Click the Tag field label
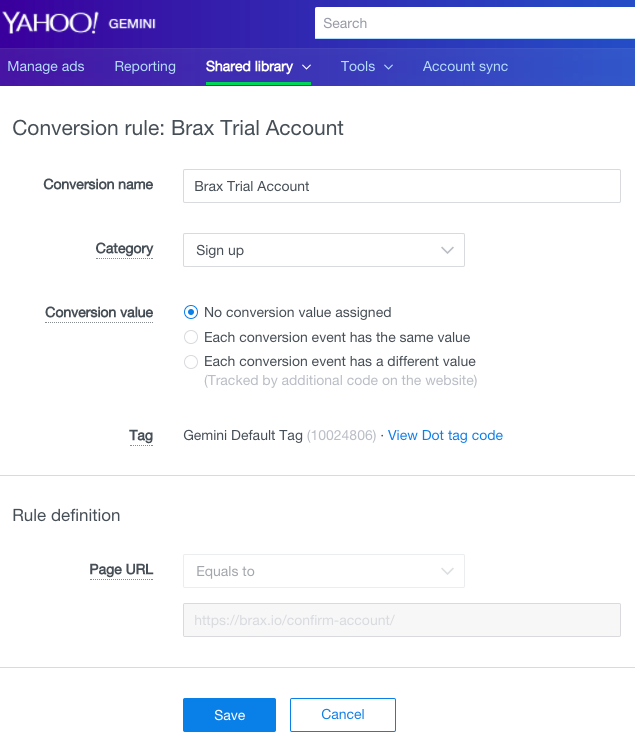Screen dimensions: 635x742 (x=141, y=436)
